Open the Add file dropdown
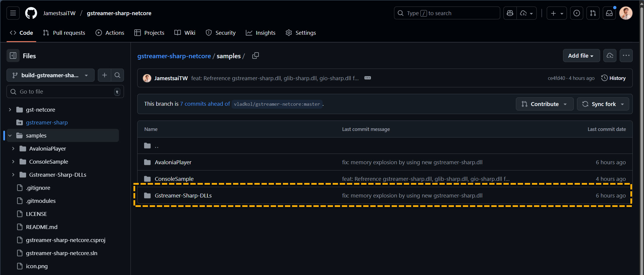The width and height of the screenshot is (644, 275). pos(581,56)
